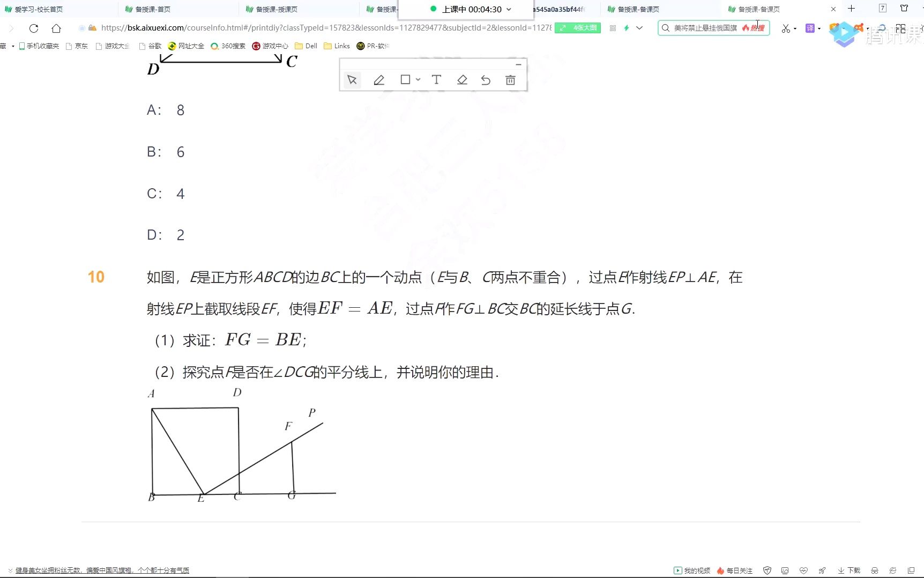Screen dimensions: 924x578
Task: Click the security shield status icon
Action: (767, 570)
